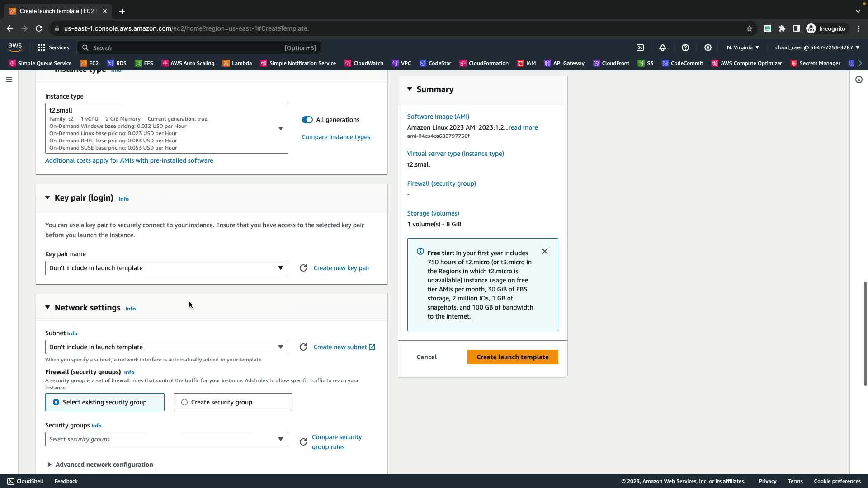Open AWS settings gear icon
This screenshot has width=868, height=488.
pos(708,47)
